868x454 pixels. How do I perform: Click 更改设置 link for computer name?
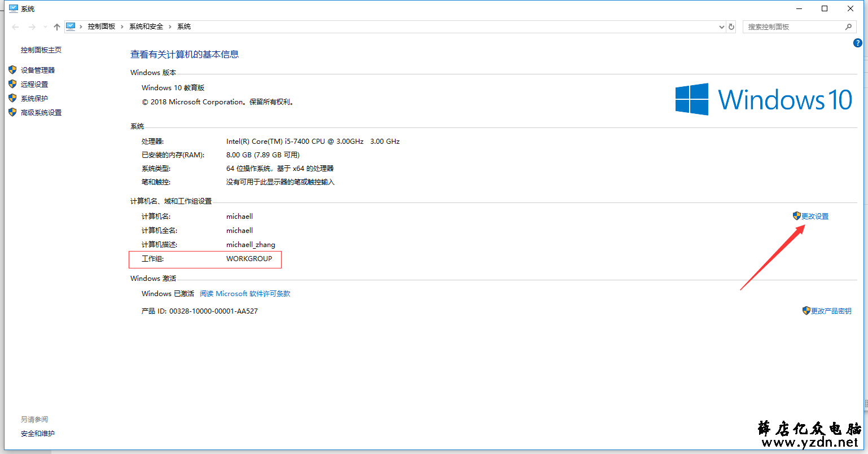[815, 216]
